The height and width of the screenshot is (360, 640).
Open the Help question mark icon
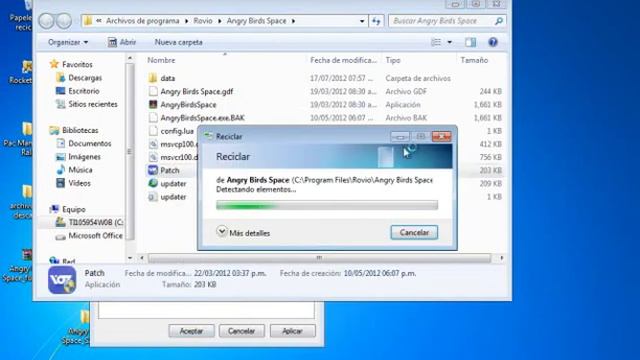(493, 42)
